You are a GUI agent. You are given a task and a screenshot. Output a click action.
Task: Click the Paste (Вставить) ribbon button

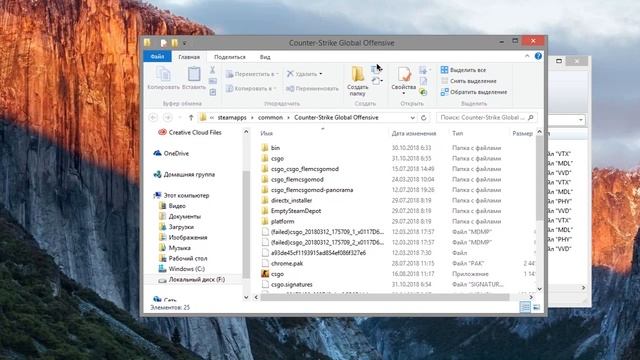pos(194,78)
